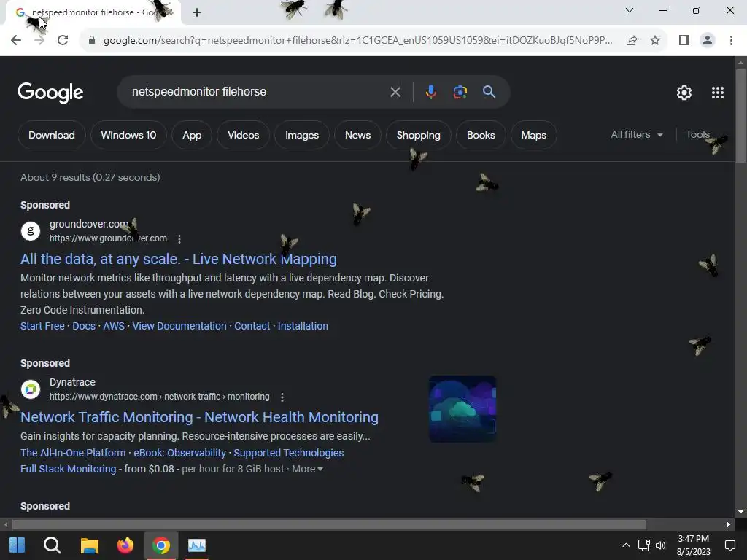Open volume control tray icon
Screen dimensions: 747x560
point(661,545)
